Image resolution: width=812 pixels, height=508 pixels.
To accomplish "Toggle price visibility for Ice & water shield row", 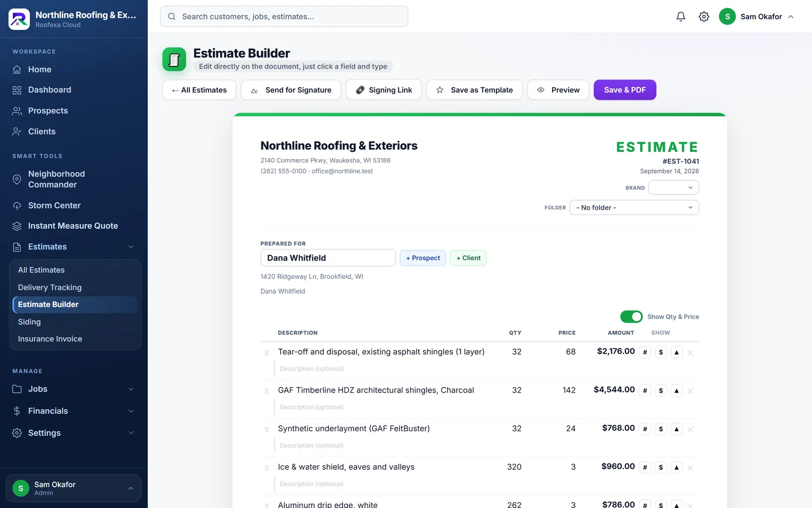I will 660,467.
